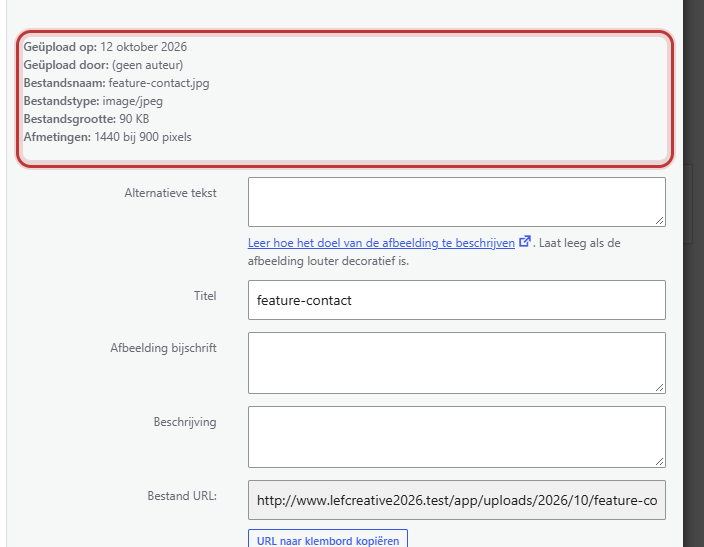The image size is (704, 547).
Task: Click the upload date 12 oktober 2026
Action: point(143,47)
